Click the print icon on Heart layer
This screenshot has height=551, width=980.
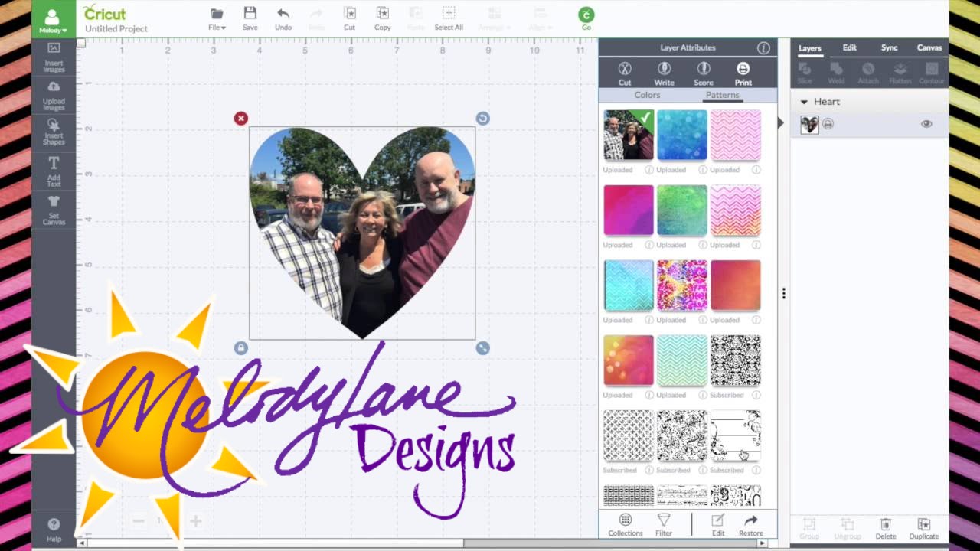point(828,124)
